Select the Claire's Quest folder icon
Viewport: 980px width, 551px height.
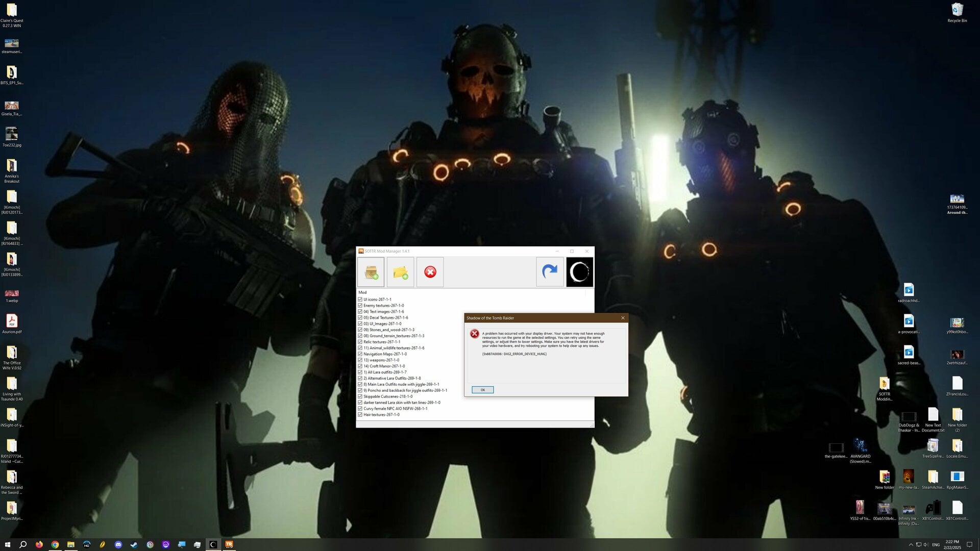click(x=12, y=15)
